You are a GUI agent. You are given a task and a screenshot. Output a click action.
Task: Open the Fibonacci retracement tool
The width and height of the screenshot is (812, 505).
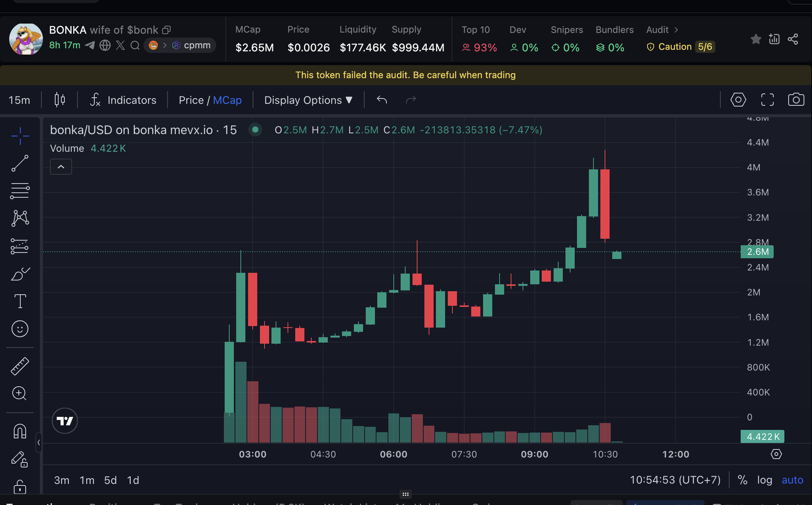(x=20, y=191)
